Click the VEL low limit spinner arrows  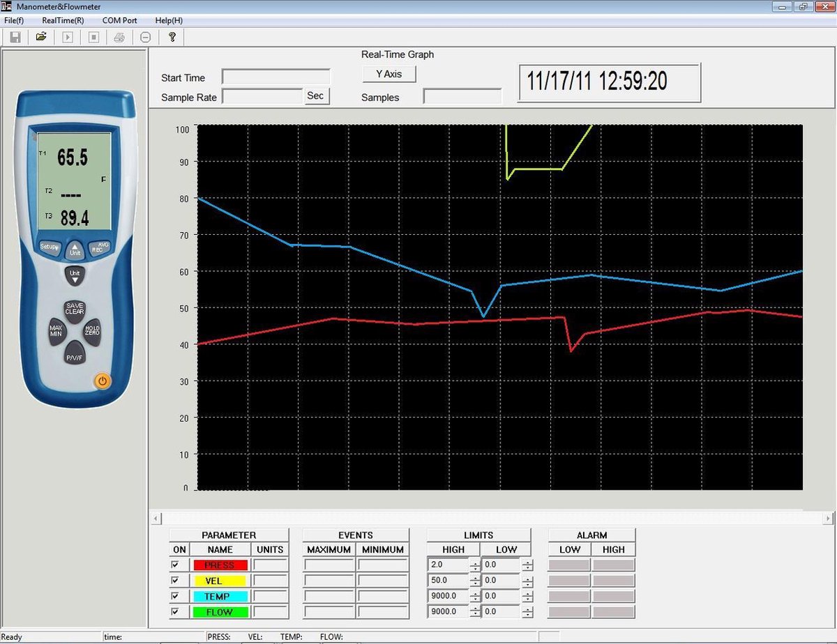(x=528, y=581)
